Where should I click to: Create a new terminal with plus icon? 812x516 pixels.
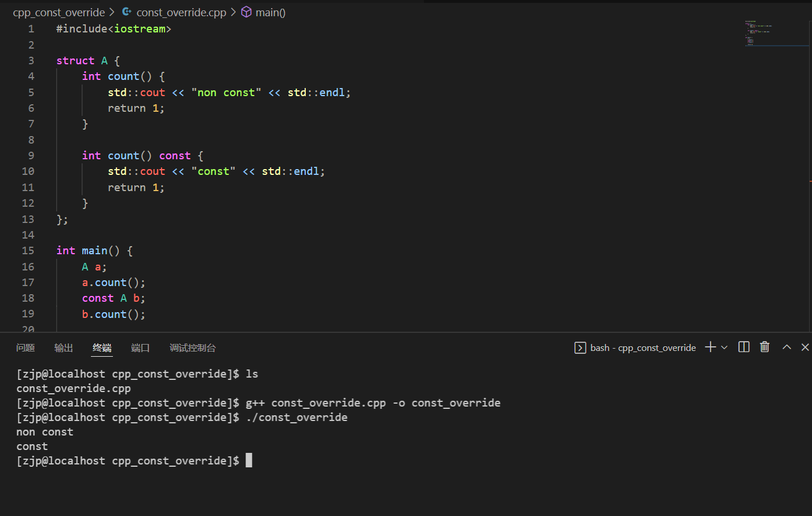point(711,347)
